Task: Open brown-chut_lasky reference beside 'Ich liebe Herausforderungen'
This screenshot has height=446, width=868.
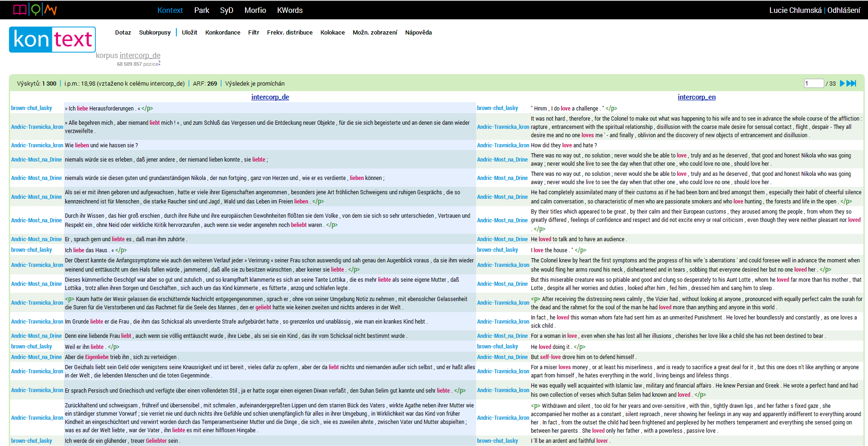Action: (x=32, y=108)
